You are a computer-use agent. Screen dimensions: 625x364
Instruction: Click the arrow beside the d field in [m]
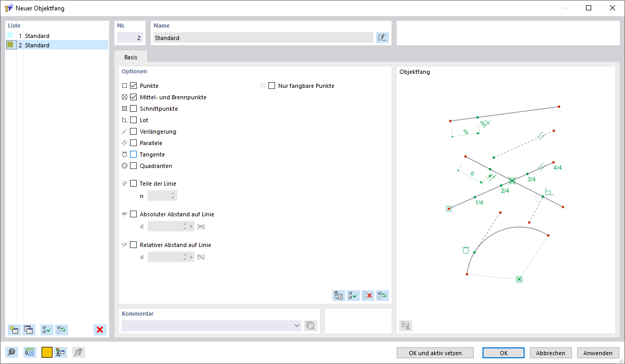191,226
